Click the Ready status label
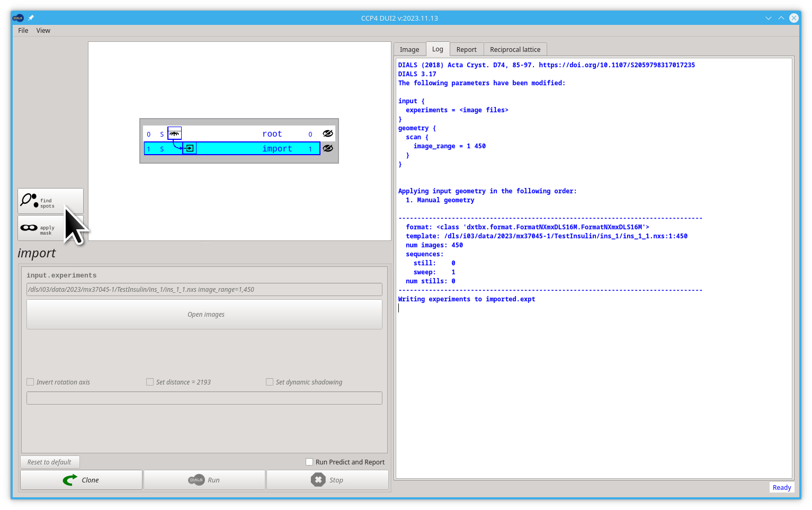The image size is (812, 510). point(782,488)
